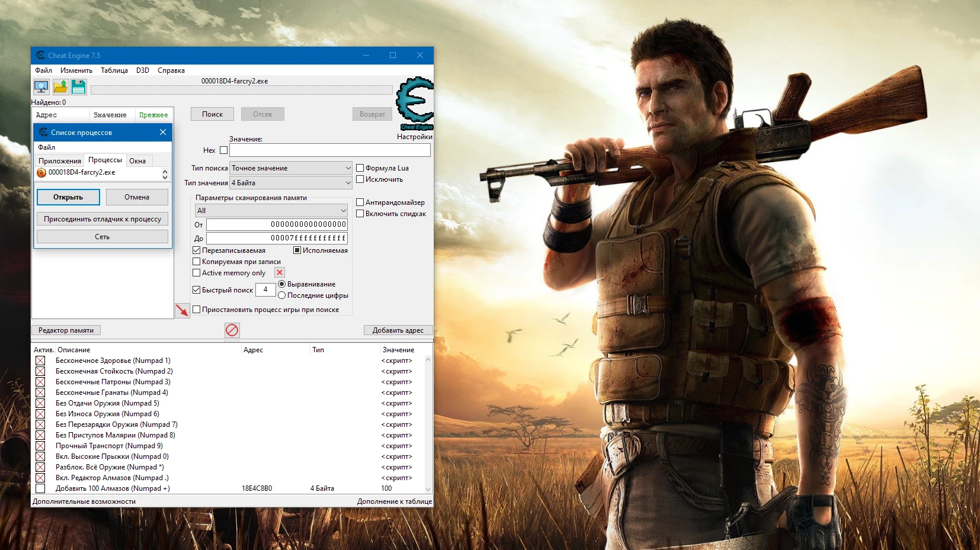Click the red arrow icon below scan options
The height and width of the screenshot is (550, 980).
click(x=182, y=309)
